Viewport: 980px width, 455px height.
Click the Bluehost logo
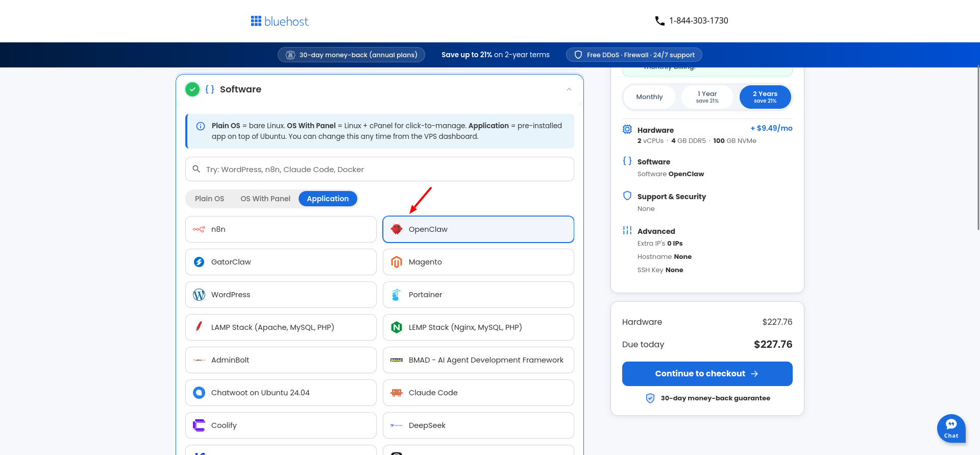(280, 21)
